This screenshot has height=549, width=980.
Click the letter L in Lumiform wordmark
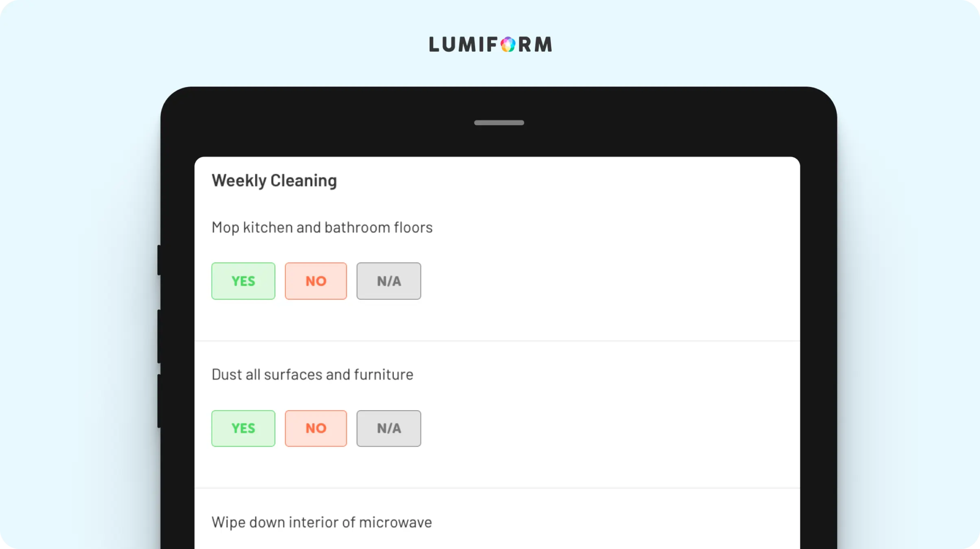[x=434, y=44]
